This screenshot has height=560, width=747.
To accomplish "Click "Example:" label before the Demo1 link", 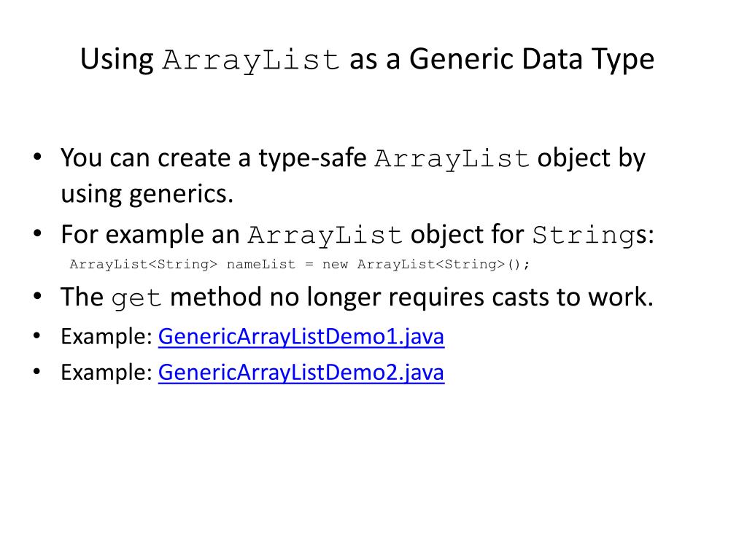I will click(x=107, y=337).
